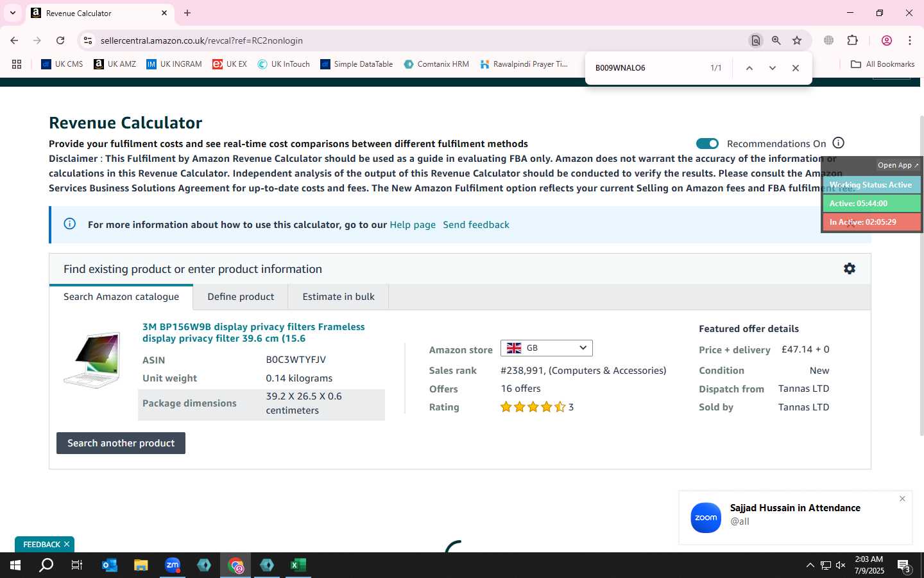Open Outlook from the taskbar
924x578 pixels.
[x=110, y=565]
